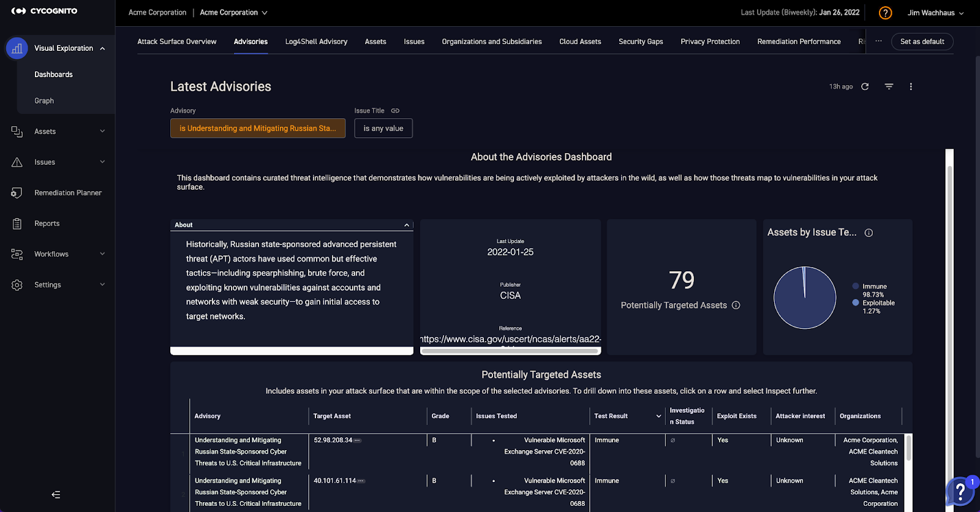Click the Set as default button
Image resolution: width=980 pixels, height=512 pixels.
tap(922, 42)
